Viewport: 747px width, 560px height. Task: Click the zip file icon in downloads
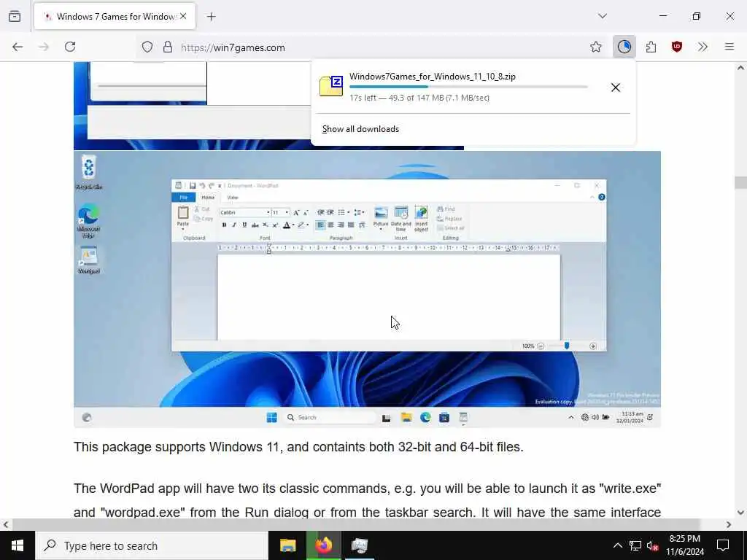pos(331,86)
